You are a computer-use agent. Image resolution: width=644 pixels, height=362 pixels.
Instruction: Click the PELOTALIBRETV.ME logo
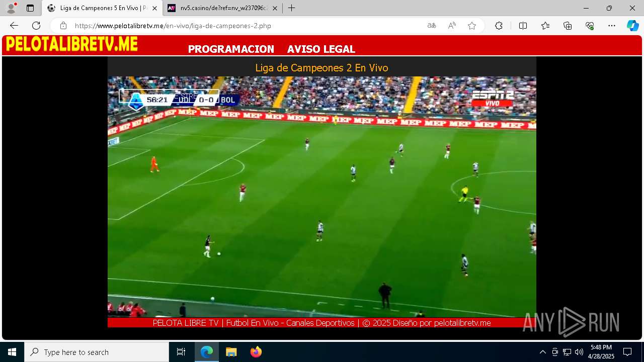pos(71,45)
